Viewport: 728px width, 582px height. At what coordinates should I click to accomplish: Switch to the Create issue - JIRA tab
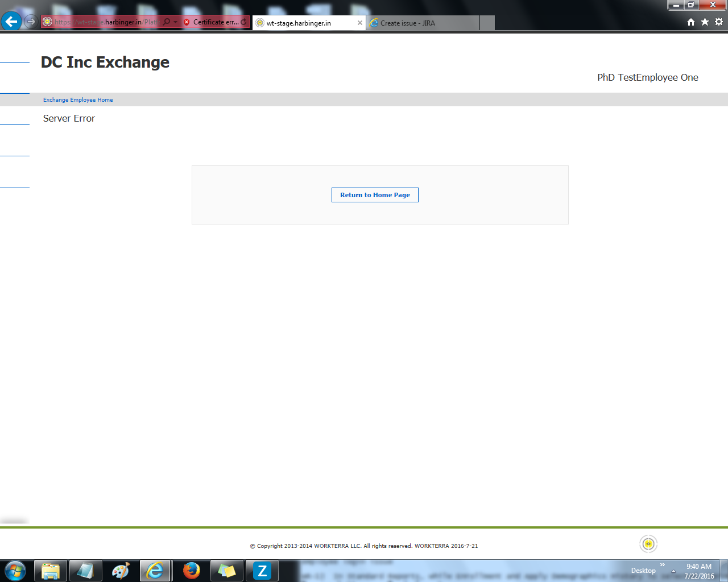(421, 23)
